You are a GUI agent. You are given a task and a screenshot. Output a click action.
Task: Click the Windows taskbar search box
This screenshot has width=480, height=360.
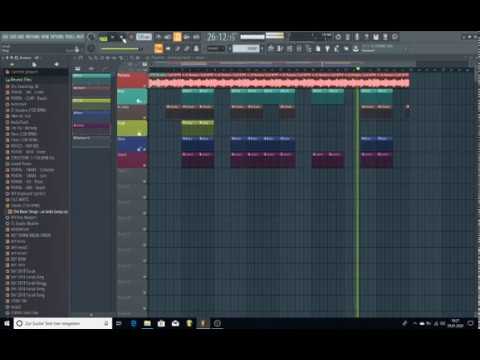(x=63, y=323)
